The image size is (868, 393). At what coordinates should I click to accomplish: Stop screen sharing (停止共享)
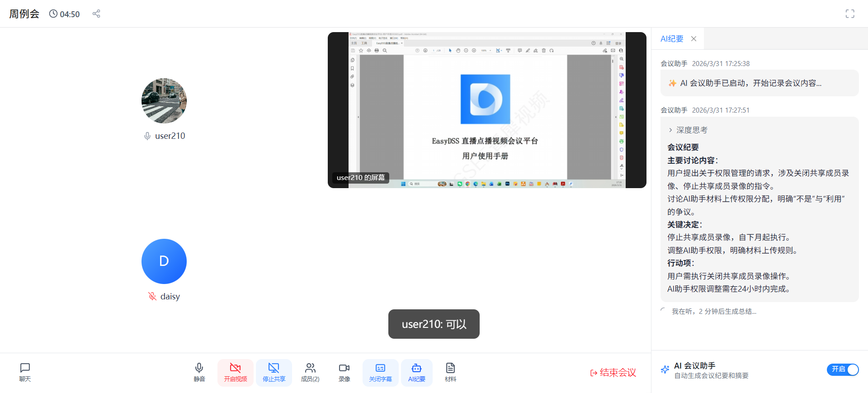[274, 373]
